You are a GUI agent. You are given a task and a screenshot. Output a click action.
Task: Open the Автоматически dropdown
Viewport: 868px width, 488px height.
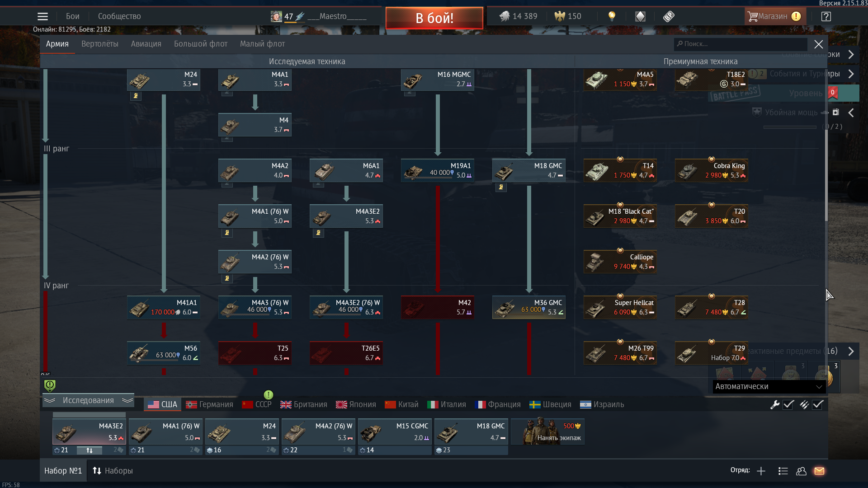pos(769,386)
